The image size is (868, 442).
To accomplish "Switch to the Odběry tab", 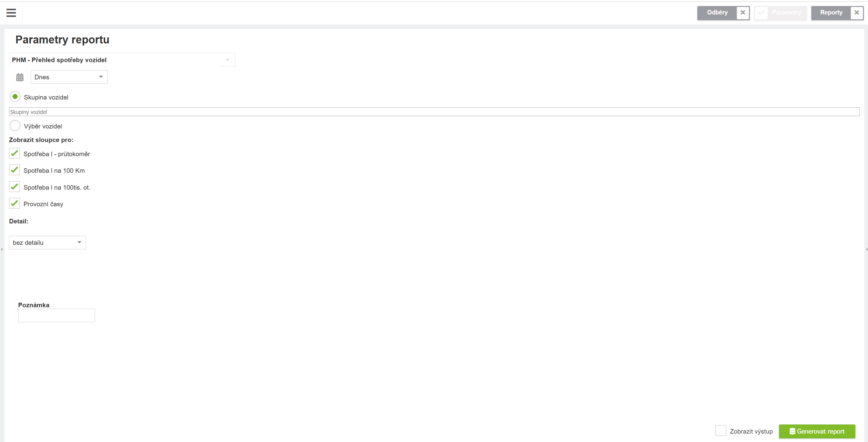I will (717, 13).
